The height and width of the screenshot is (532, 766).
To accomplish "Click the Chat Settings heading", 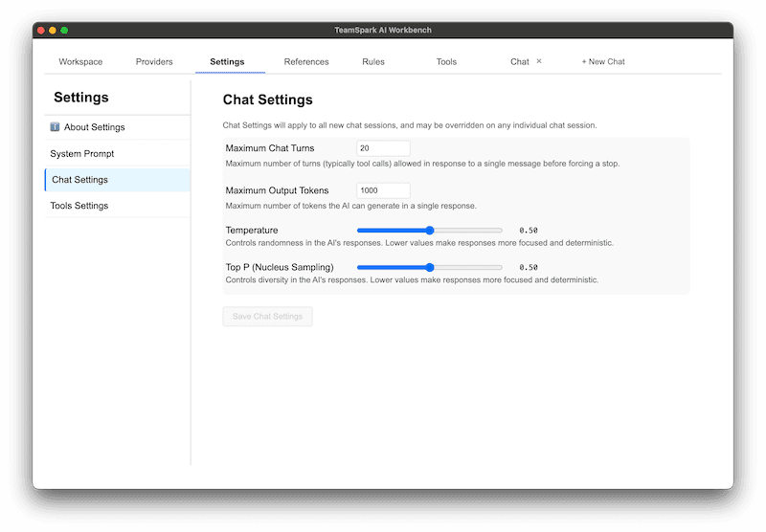I will point(268,100).
